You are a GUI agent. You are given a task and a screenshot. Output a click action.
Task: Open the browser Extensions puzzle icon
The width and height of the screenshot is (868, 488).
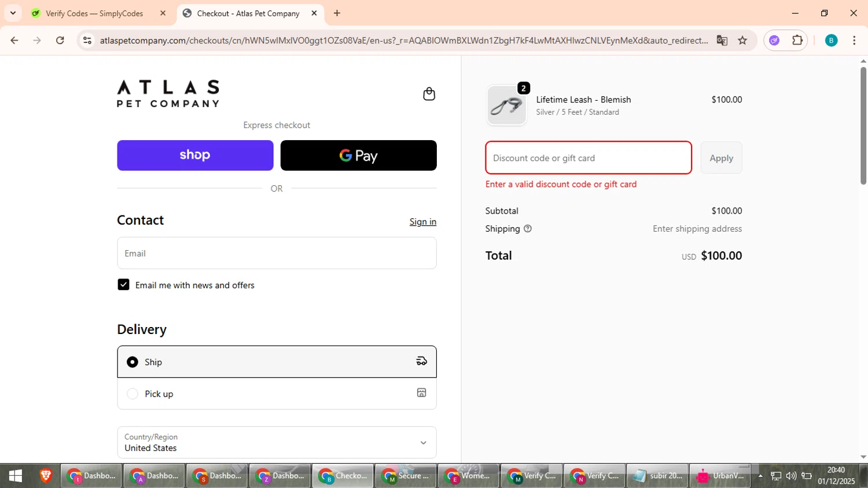click(x=797, y=40)
